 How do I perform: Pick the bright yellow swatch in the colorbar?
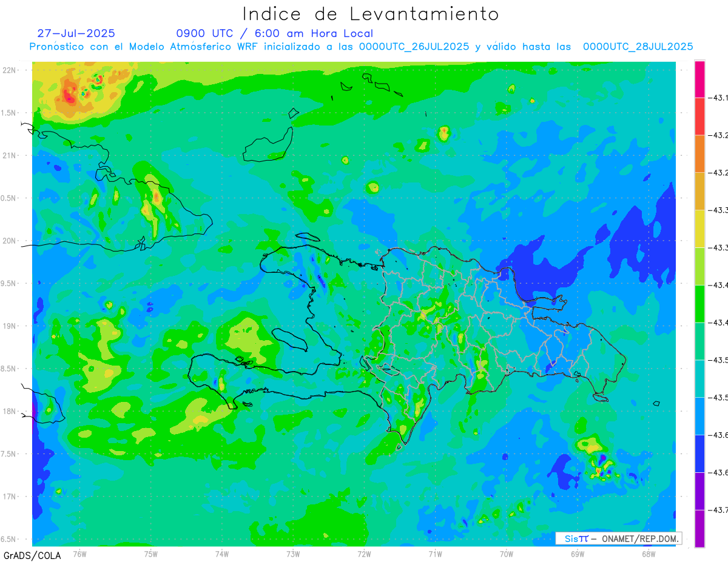pyautogui.click(x=699, y=229)
